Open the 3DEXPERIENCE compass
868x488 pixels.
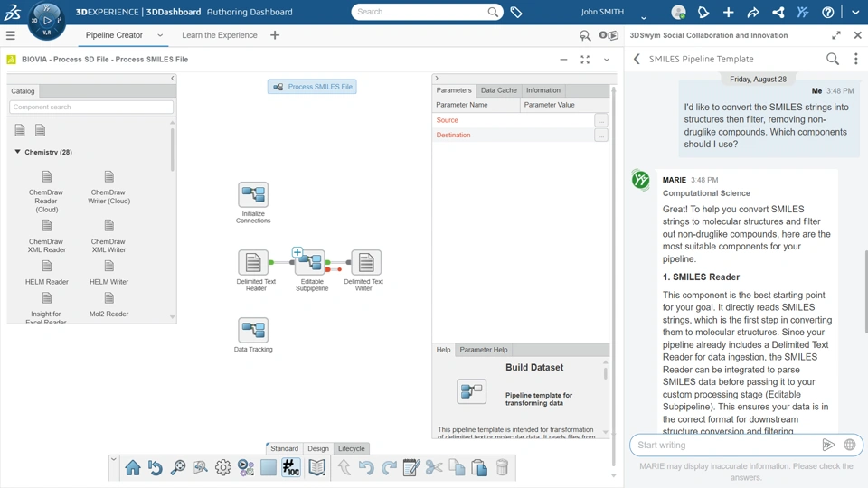point(46,21)
